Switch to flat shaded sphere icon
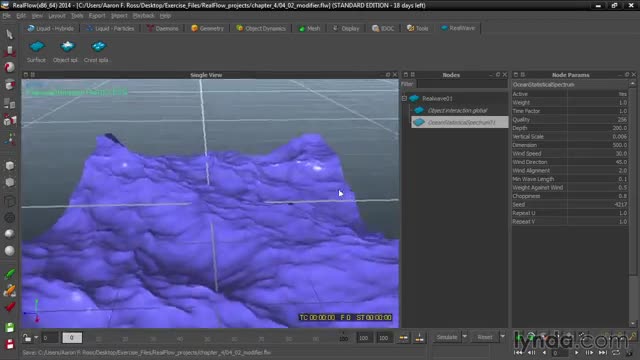Image resolution: width=640 pixels, height=360 pixels. click(9, 233)
